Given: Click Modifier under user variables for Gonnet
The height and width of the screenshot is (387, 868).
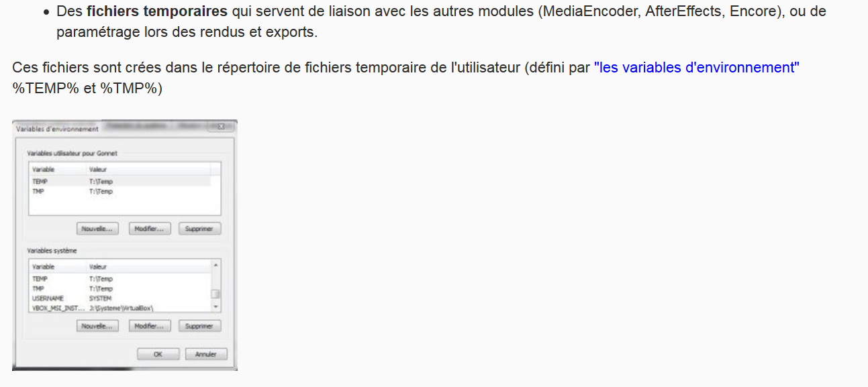Looking at the screenshot, I should click(x=150, y=229).
